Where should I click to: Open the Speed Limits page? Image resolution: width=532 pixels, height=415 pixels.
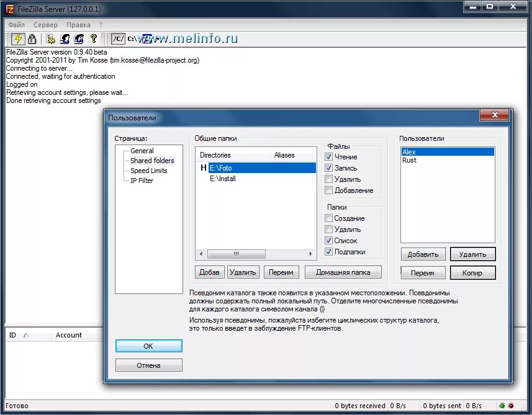(148, 171)
